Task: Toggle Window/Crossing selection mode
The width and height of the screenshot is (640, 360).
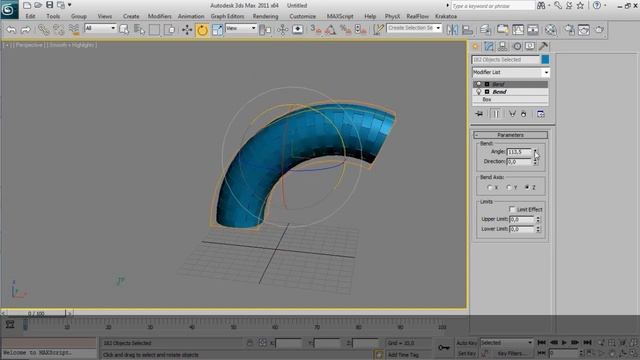Action: point(169,29)
